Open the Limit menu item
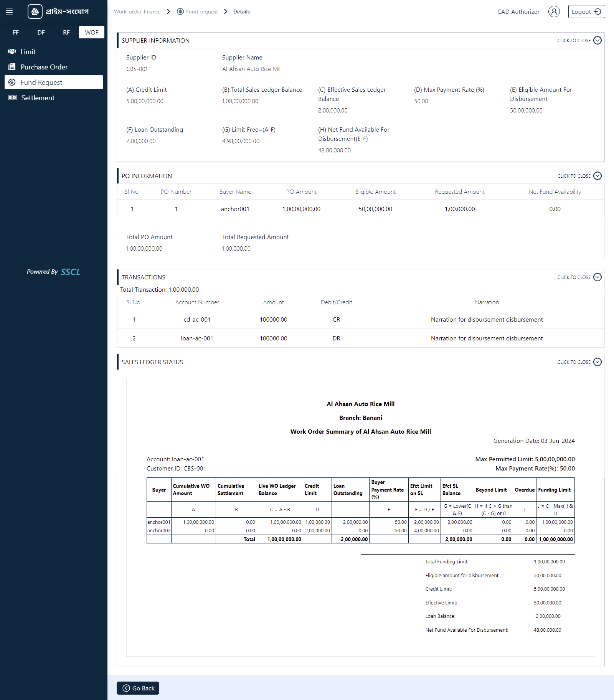 click(54, 51)
